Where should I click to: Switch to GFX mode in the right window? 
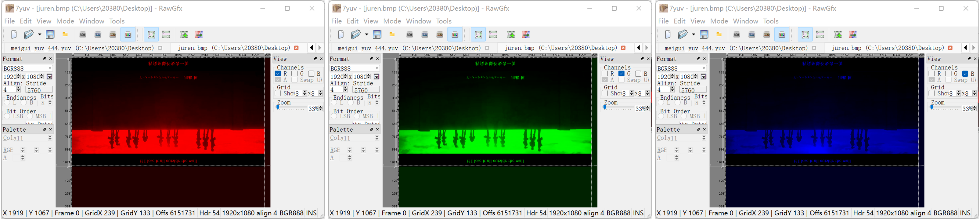(782, 35)
